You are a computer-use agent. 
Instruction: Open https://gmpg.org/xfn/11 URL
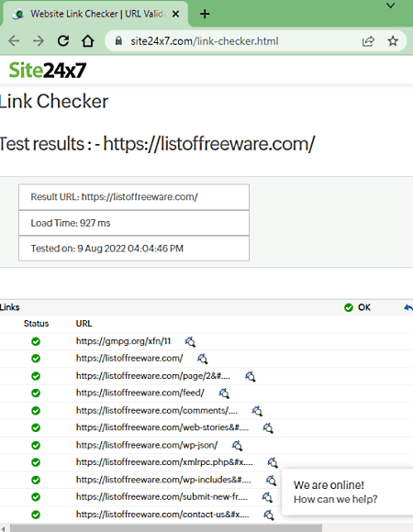[123, 341]
